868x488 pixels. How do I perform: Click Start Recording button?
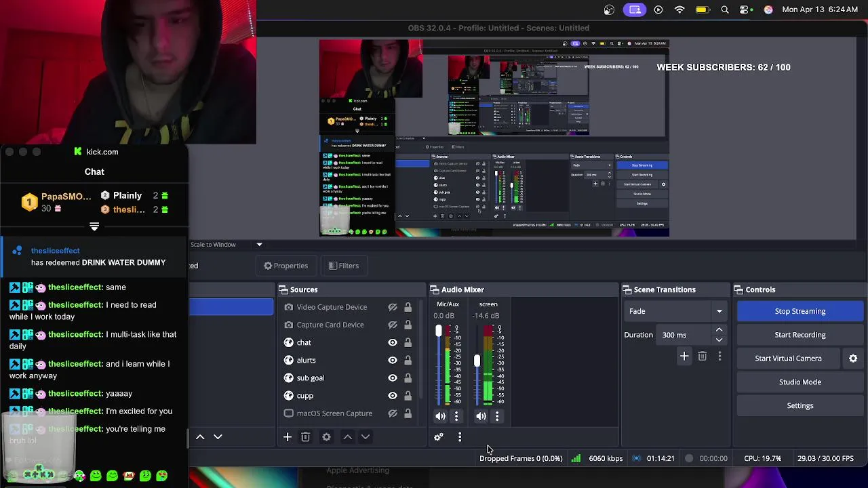point(800,335)
